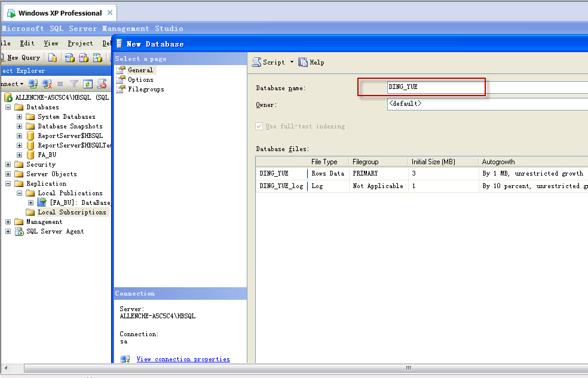The image size is (588, 378).
Task: Collapse the Replication node
Action: (8, 183)
